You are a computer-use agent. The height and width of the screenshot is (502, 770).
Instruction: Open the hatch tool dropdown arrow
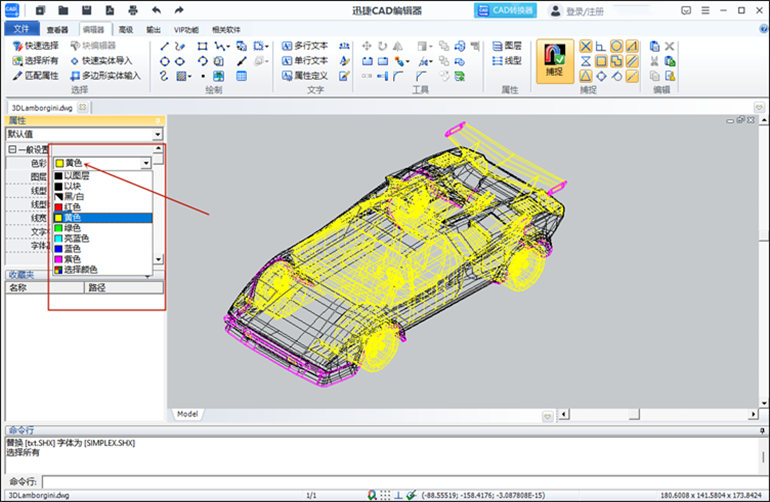tap(190, 77)
